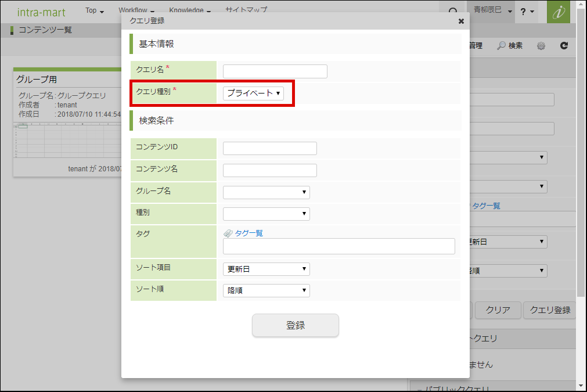Click the magnifier 検索 icon in toolbar
The height and width of the screenshot is (392, 587).
click(x=502, y=46)
